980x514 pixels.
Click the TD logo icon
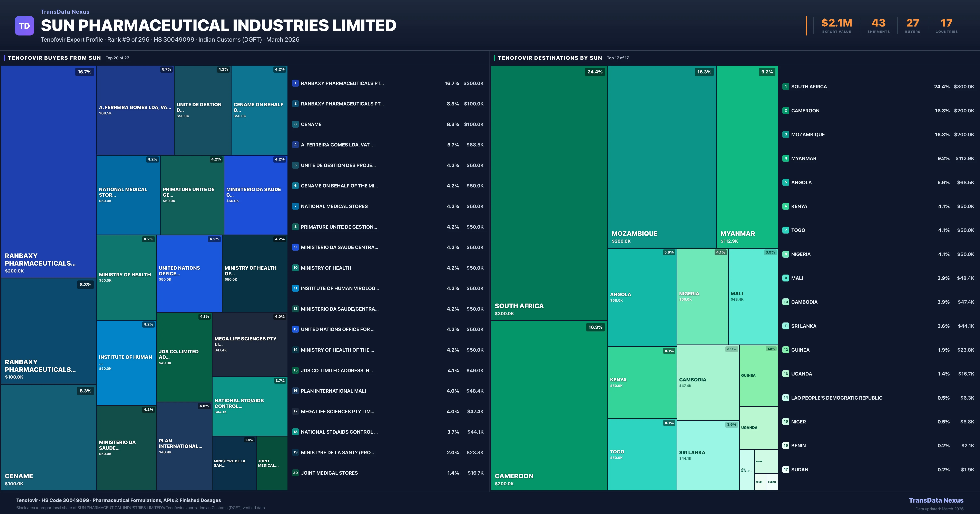click(24, 26)
